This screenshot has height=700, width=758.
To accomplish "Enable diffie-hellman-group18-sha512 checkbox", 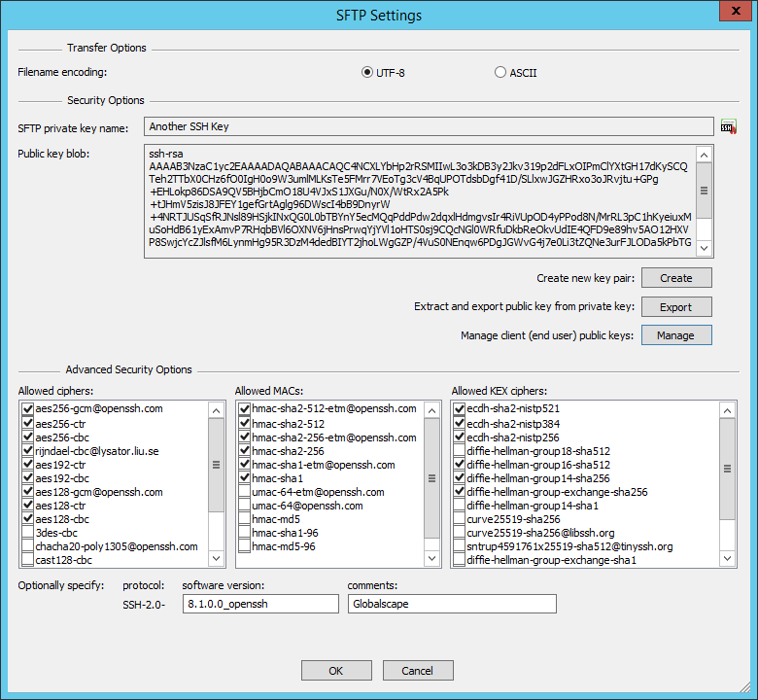I will tap(460, 451).
